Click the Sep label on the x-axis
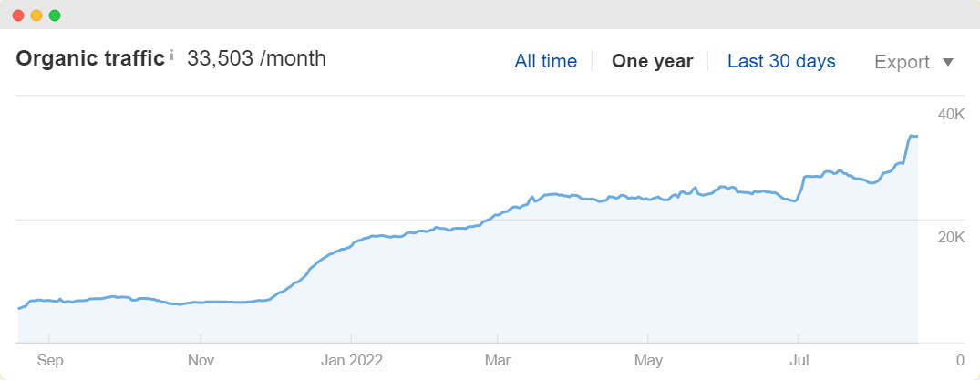 51,361
